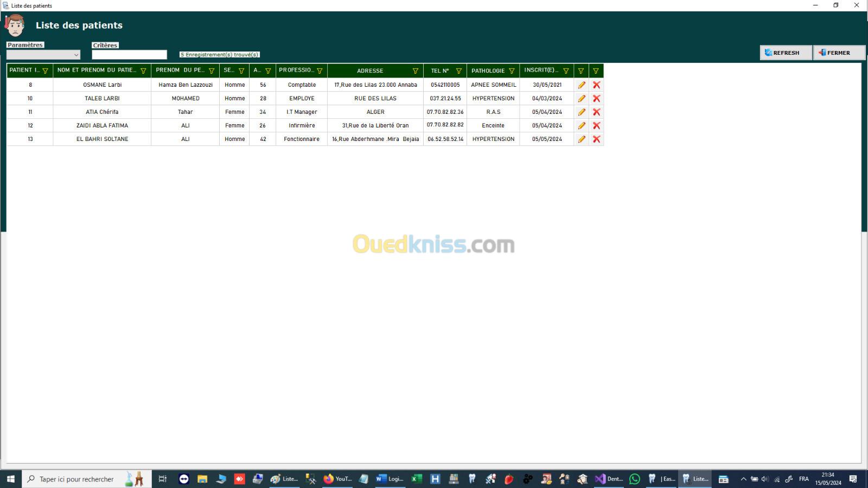Delete OSMANE Larbi using the red X
The height and width of the screenshot is (488, 868).
tap(596, 85)
